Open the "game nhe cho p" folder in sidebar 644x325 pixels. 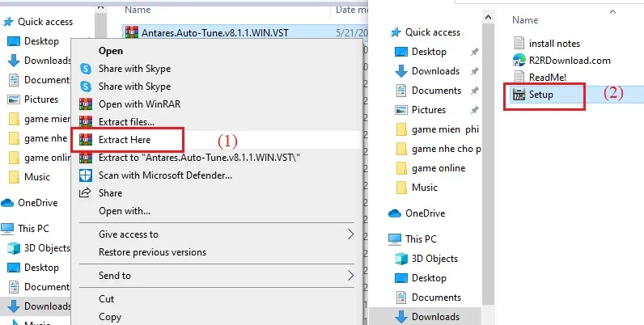point(446,149)
